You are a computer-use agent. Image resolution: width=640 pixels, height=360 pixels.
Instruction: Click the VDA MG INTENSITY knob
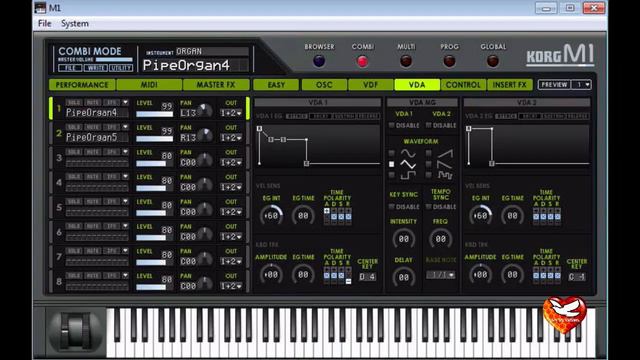click(x=403, y=239)
